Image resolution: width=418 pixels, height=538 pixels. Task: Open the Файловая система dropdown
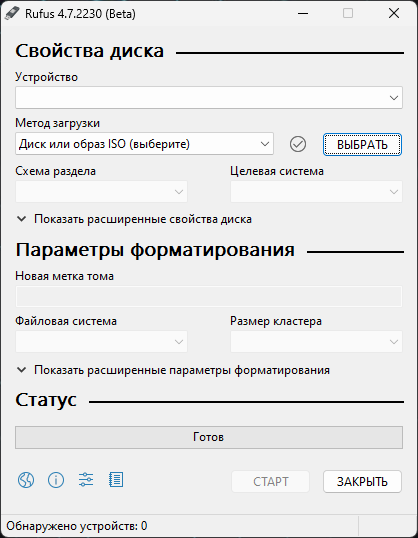(101, 341)
